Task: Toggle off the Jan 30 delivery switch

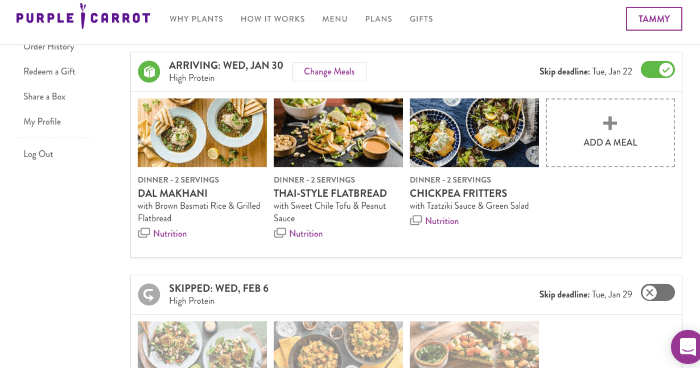Action: 658,70
